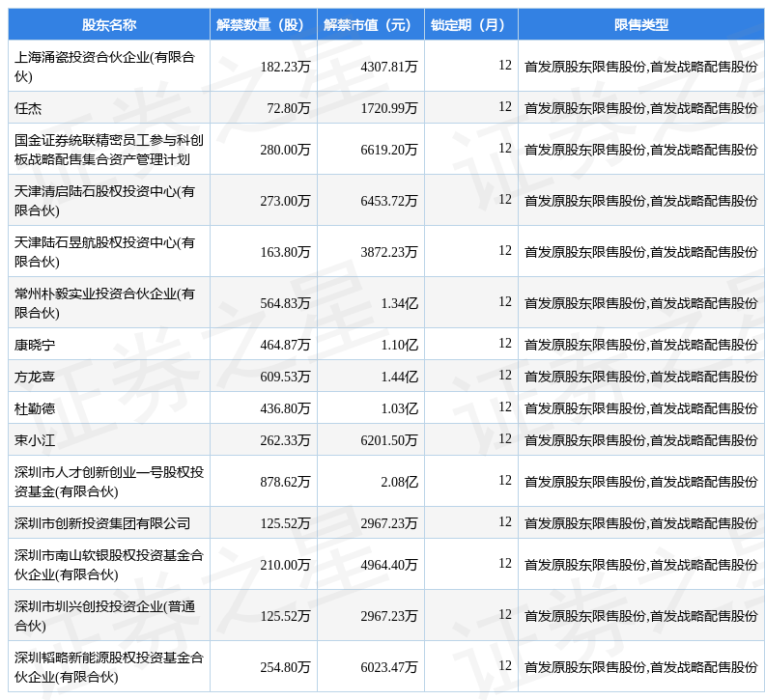Select shareholder name 束小江
Viewport: 765px width, 700px height.
pyautogui.click(x=35, y=440)
